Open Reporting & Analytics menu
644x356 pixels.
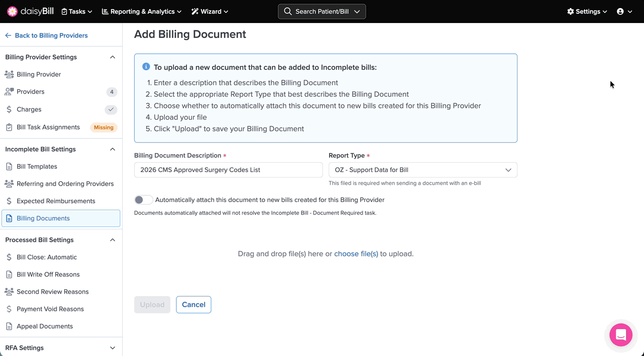pyautogui.click(x=141, y=12)
